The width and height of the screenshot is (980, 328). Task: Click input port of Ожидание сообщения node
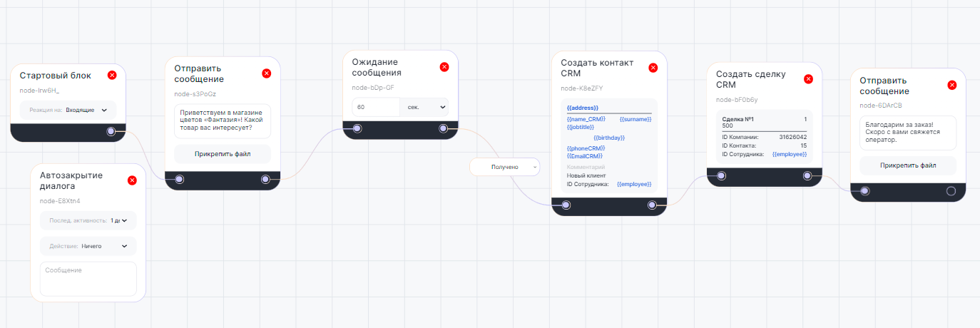357,129
